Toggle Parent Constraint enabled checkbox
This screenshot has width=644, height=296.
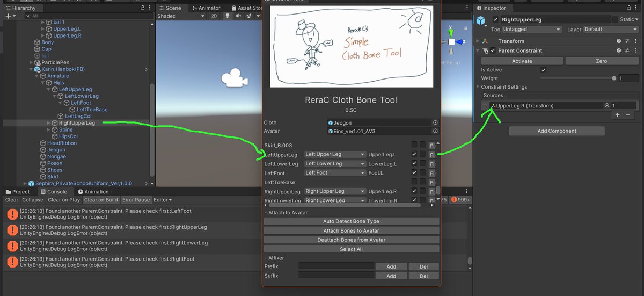(493, 50)
